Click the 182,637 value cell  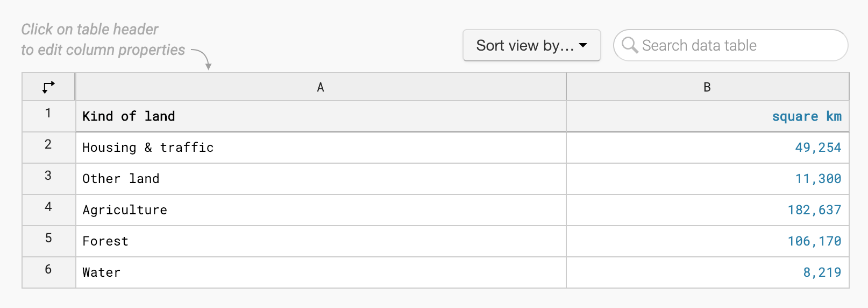click(x=707, y=210)
